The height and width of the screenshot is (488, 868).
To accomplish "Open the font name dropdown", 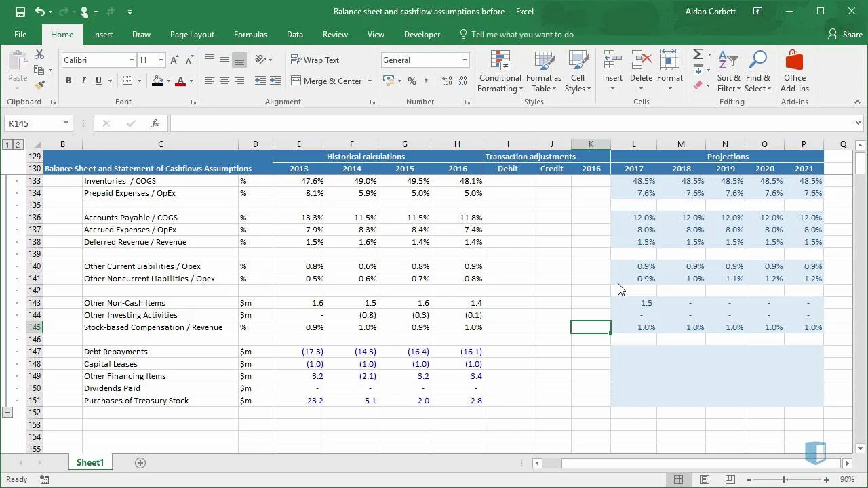I will coord(132,60).
